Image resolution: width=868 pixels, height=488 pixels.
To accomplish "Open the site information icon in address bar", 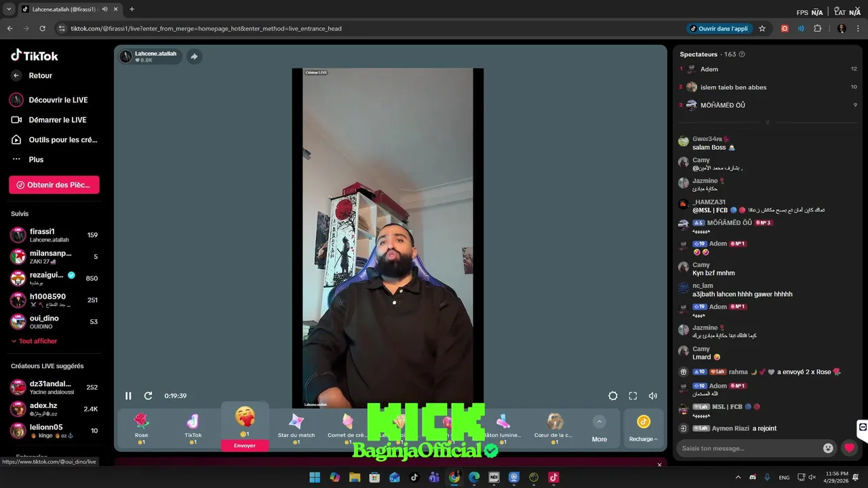I will tap(62, 28).
